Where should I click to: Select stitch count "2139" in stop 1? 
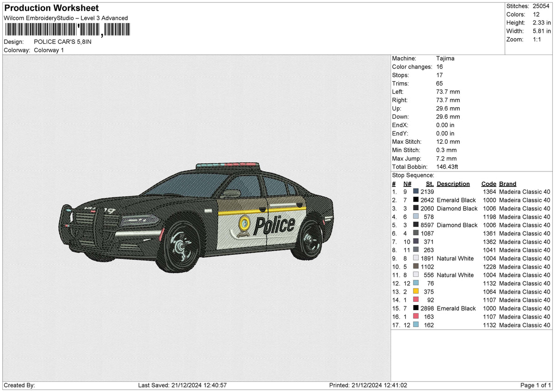coord(427,191)
